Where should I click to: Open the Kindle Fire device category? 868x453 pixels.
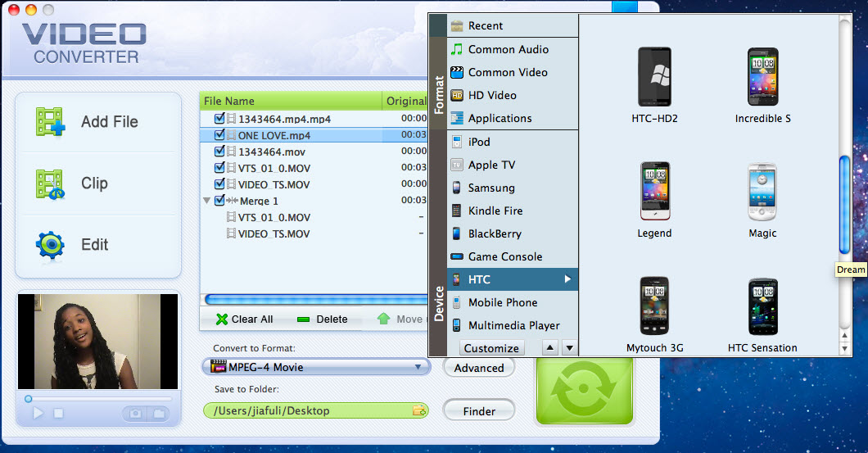tap(513, 211)
